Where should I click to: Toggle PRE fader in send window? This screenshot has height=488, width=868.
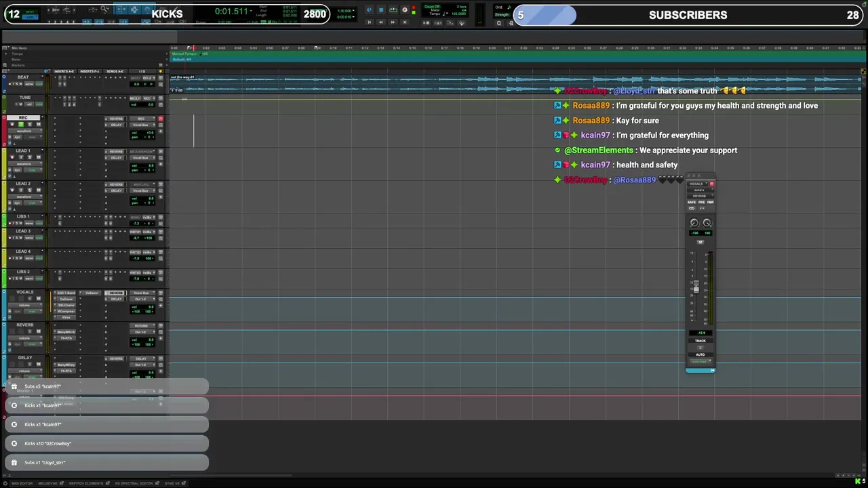701,202
